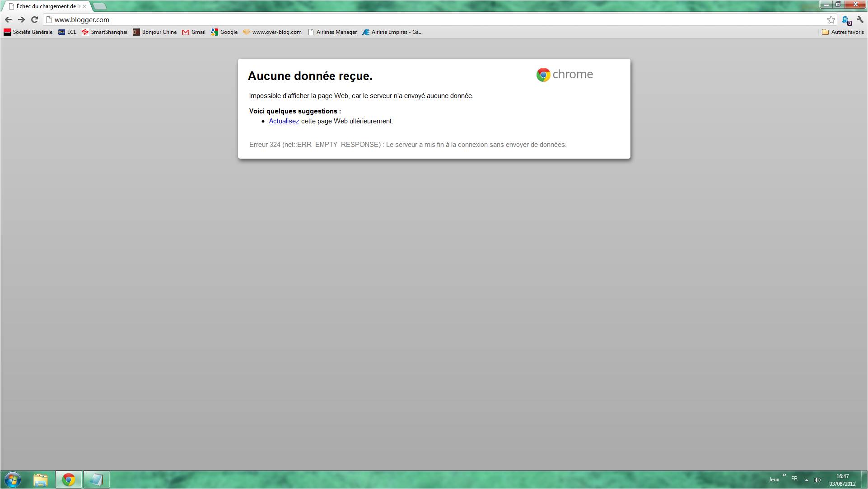The image size is (868, 489).
Task: Open the Gmail bookmark
Action: pos(194,32)
